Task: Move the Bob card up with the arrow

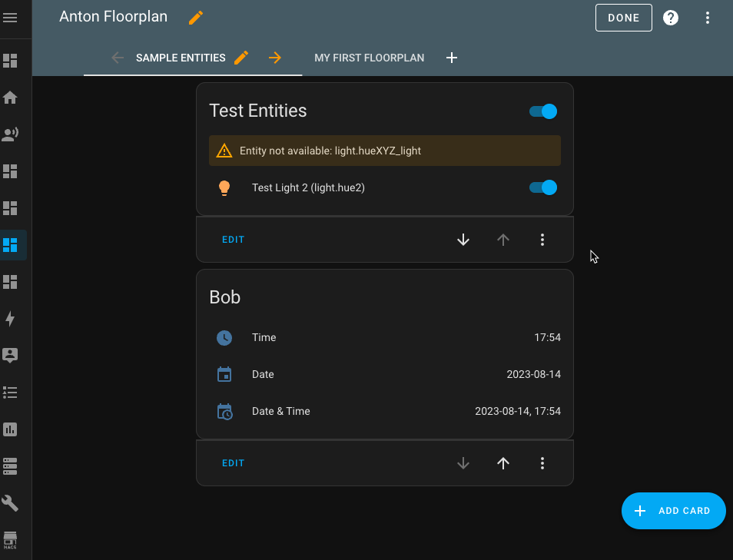Action: 503,462
